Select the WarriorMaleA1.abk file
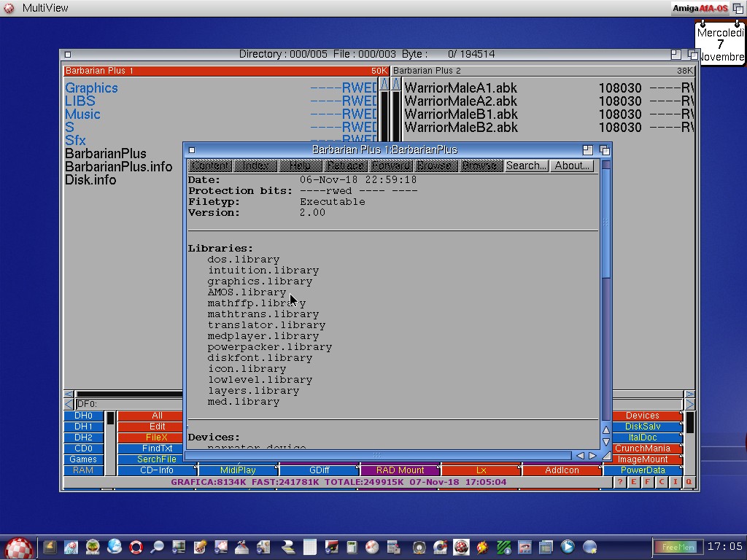The image size is (747, 560). (460, 88)
